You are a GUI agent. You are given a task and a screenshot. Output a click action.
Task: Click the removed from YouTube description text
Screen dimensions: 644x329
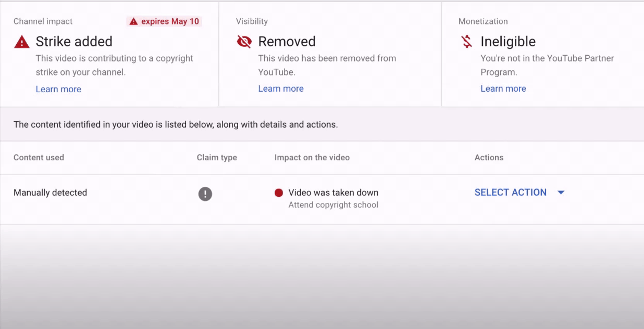pos(327,65)
